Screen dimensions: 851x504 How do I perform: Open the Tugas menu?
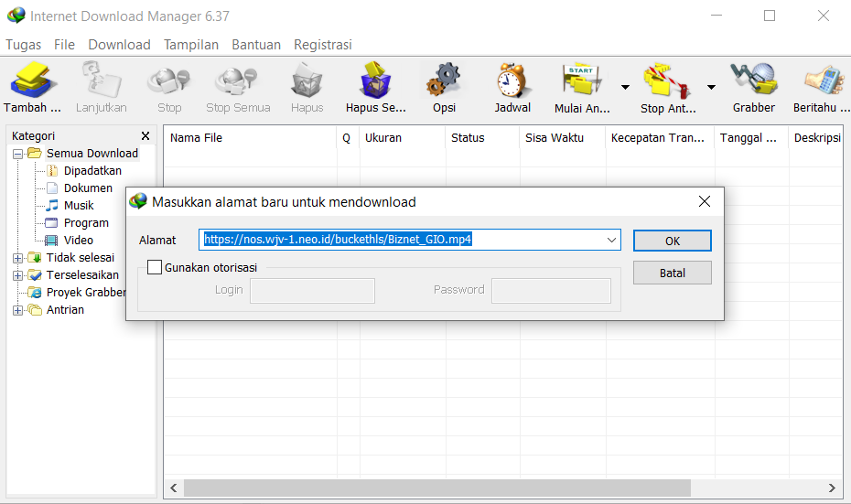click(24, 45)
